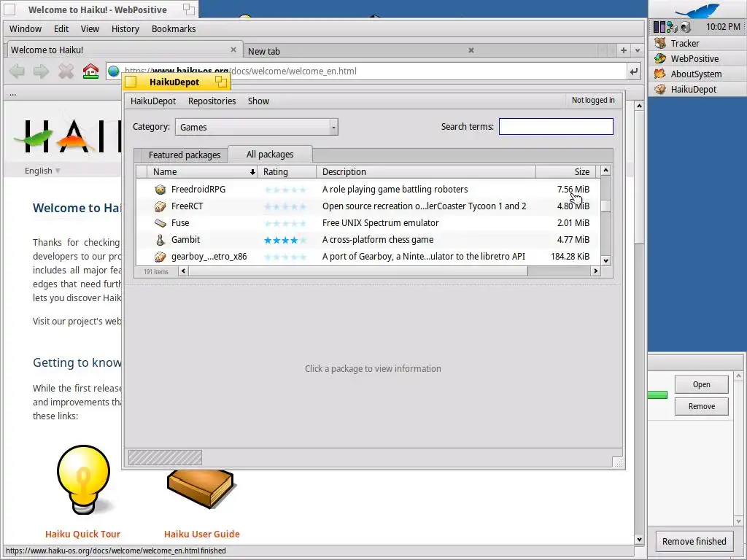Click WebPositive stop loading icon
The height and width of the screenshot is (560, 747).
pos(66,71)
